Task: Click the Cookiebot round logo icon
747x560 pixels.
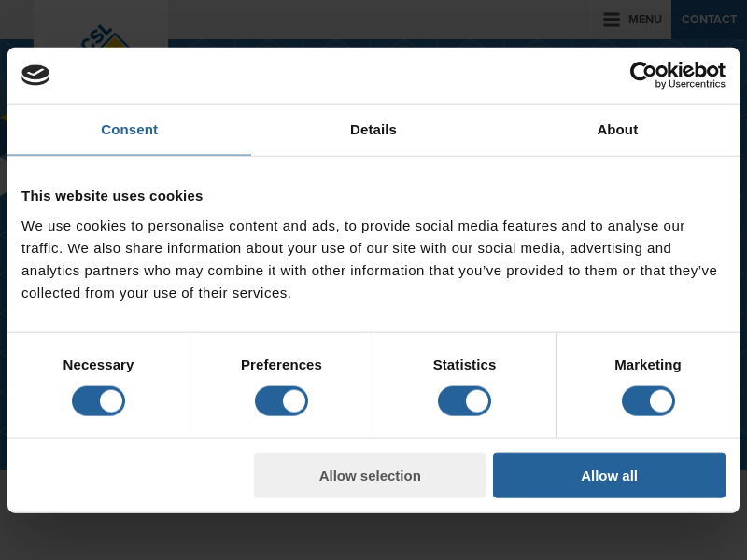Action: coord(35,75)
